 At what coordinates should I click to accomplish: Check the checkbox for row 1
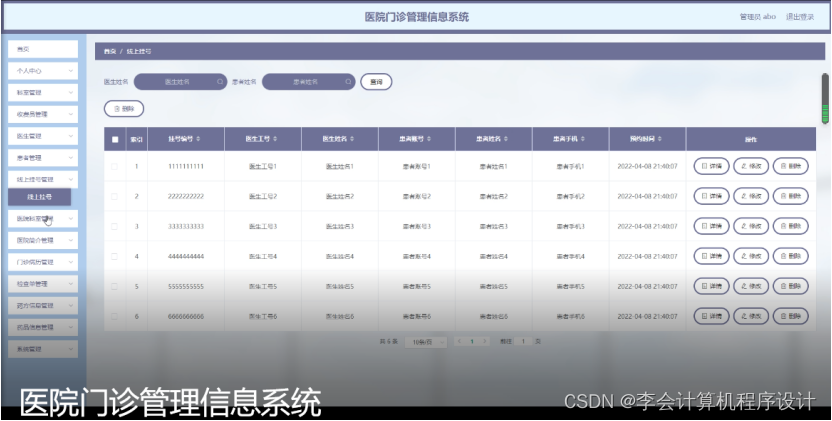pyautogui.click(x=115, y=166)
